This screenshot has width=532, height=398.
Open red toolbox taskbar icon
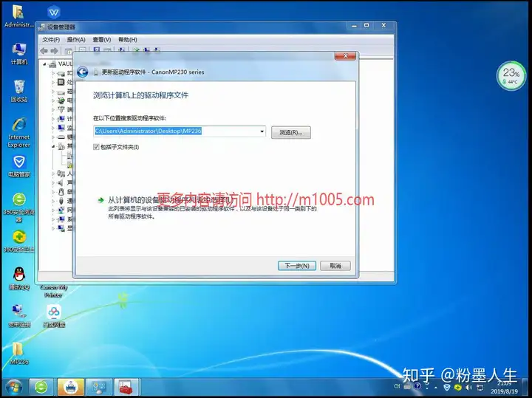[x=126, y=387]
